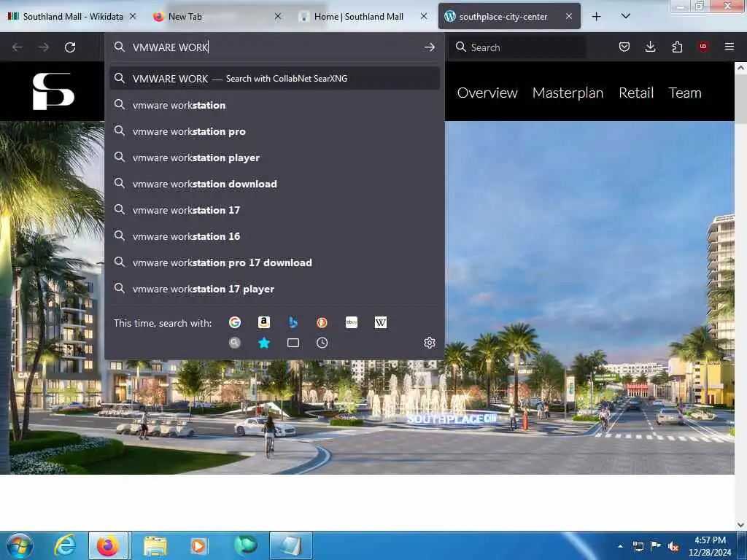The width and height of the screenshot is (747, 560).
Task: Click the SP logo on the website
Action: [53, 91]
